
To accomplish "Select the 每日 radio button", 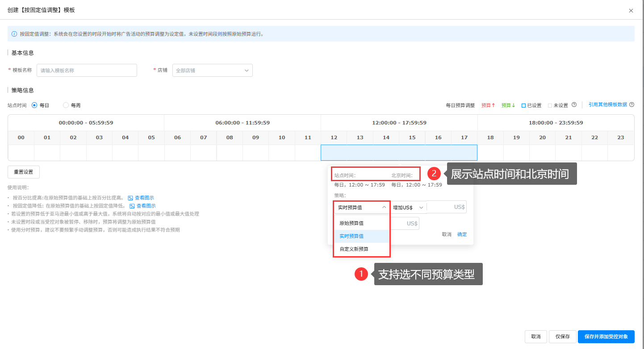I will pos(34,105).
